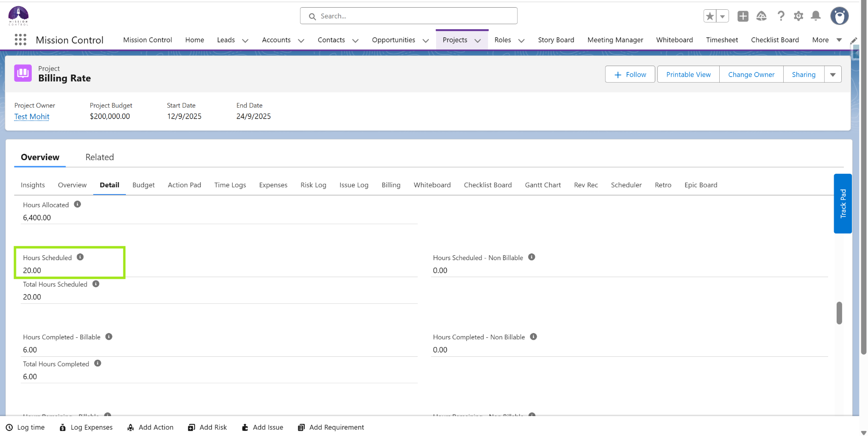Image resolution: width=868 pixels, height=436 pixels.
Task: Open the Track Pad side panel
Action: pos(843,203)
